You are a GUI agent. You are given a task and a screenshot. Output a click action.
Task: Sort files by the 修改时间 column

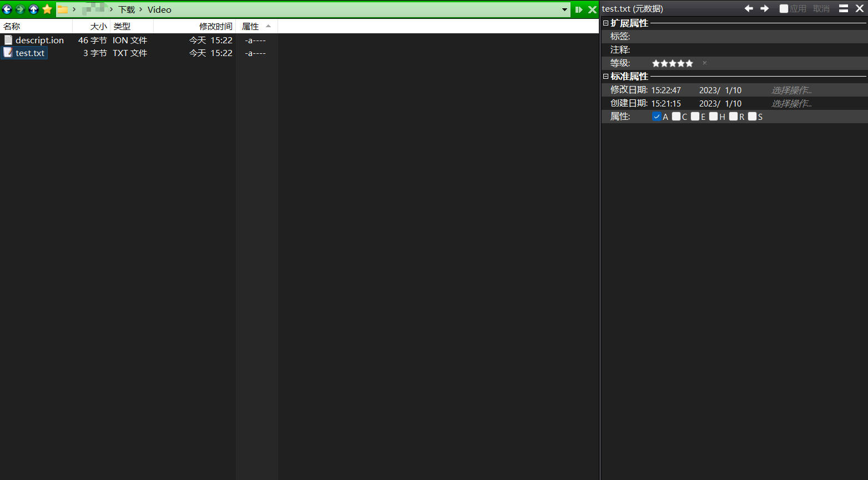point(215,27)
